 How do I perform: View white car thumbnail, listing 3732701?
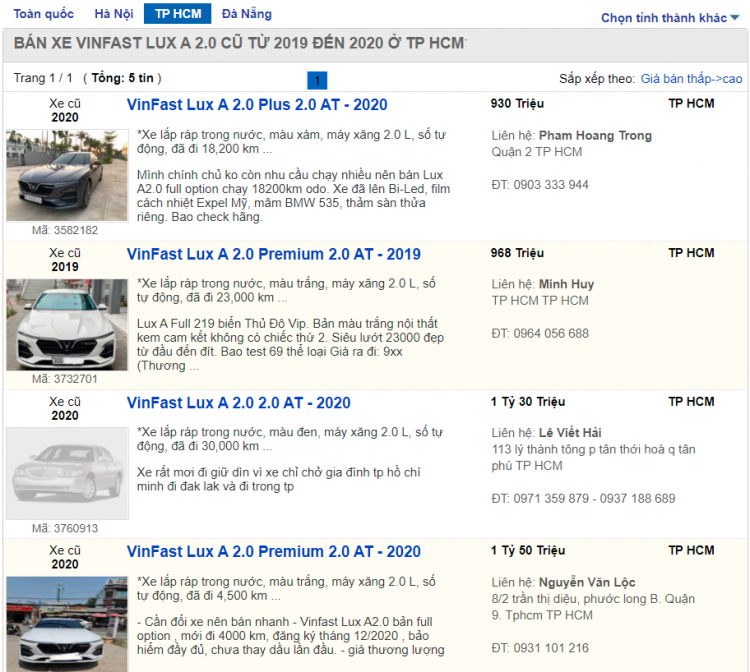(67, 324)
